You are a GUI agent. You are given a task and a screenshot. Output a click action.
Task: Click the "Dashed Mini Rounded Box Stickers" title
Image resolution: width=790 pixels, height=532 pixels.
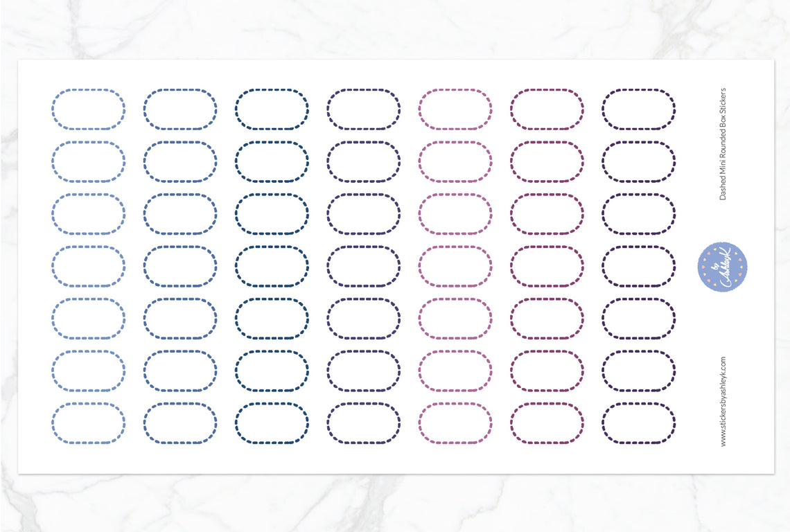click(x=723, y=143)
